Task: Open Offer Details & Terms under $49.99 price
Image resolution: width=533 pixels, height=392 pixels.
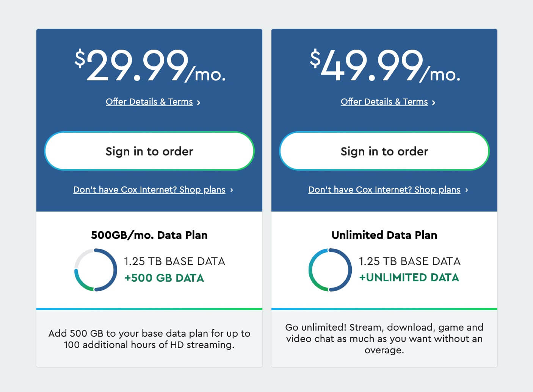Action: 384,102
